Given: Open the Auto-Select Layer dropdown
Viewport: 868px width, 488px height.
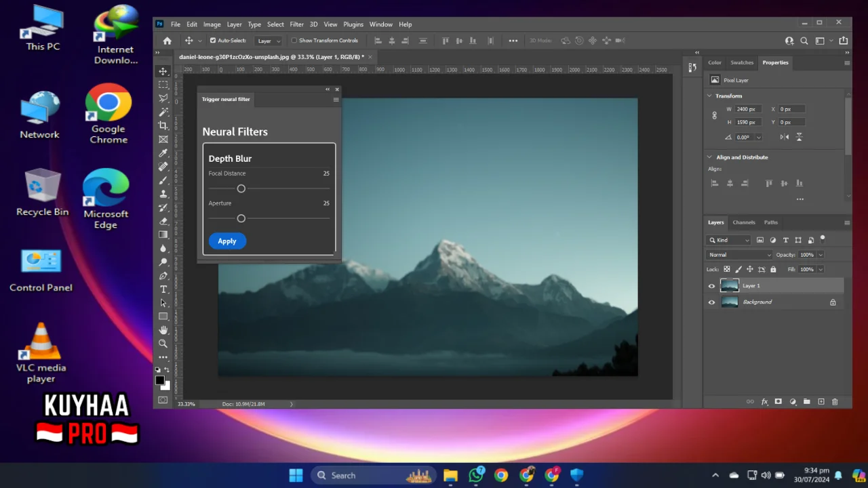Looking at the screenshot, I should pyautogui.click(x=269, y=41).
